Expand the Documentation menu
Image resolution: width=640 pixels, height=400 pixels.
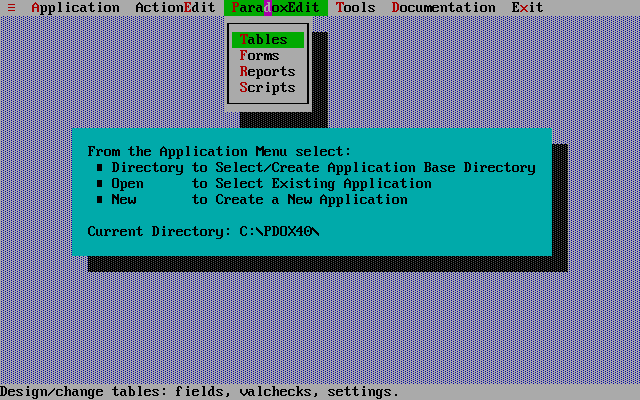point(443,7)
